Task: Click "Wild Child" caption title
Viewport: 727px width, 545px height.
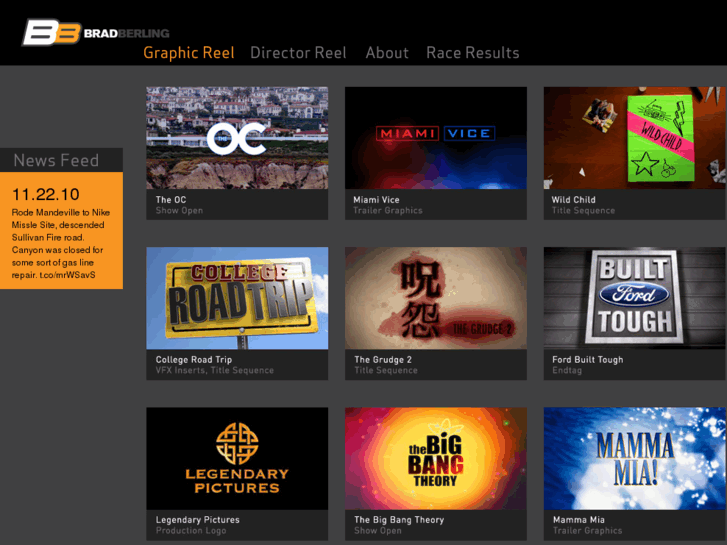Action: 574,200
